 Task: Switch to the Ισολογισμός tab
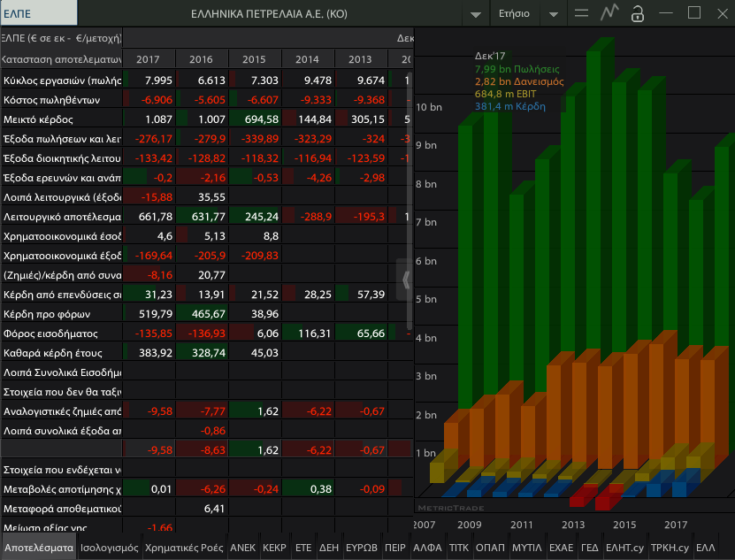coord(109,548)
